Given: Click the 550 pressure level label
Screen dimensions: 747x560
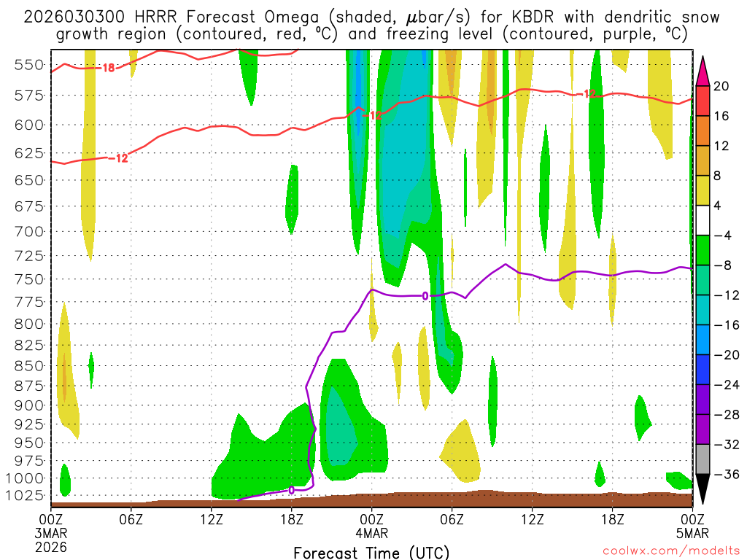Looking at the screenshot, I should pos(29,65).
